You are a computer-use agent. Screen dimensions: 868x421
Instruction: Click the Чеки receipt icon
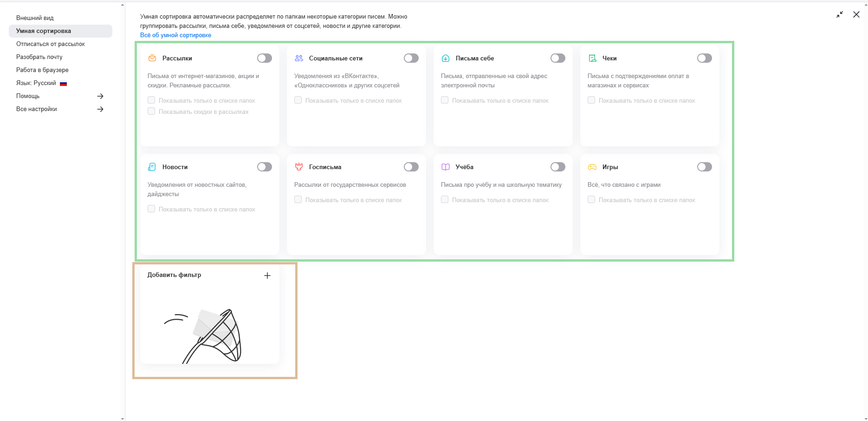(592, 58)
